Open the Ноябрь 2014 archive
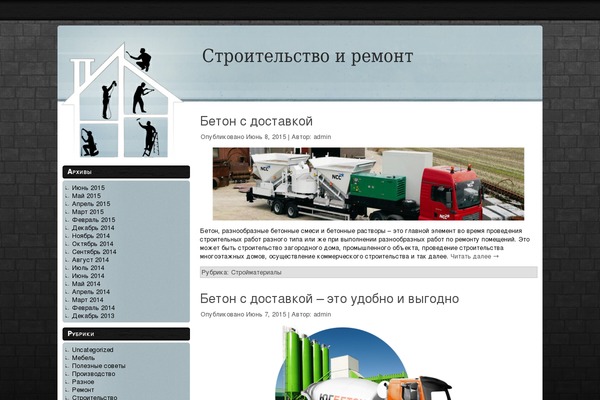Image resolution: width=600 pixels, height=400 pixels. [x=91, y=236]
